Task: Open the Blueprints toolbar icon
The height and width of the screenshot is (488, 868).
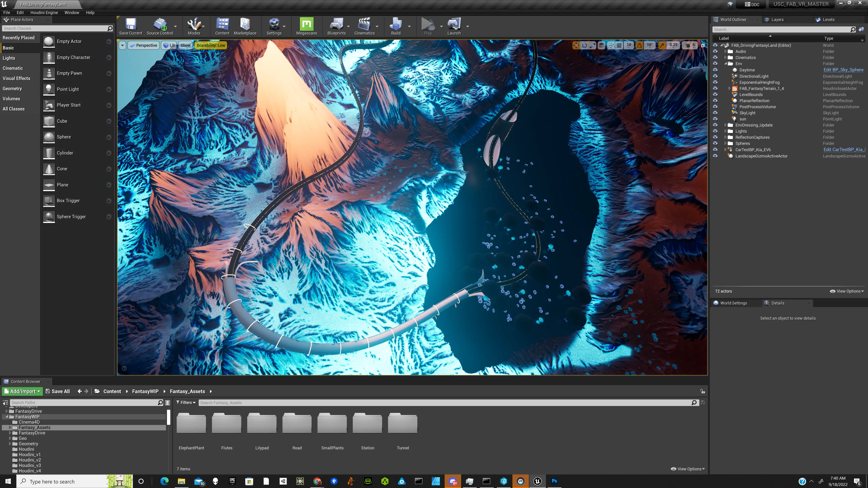Action: tap(337, 26)
